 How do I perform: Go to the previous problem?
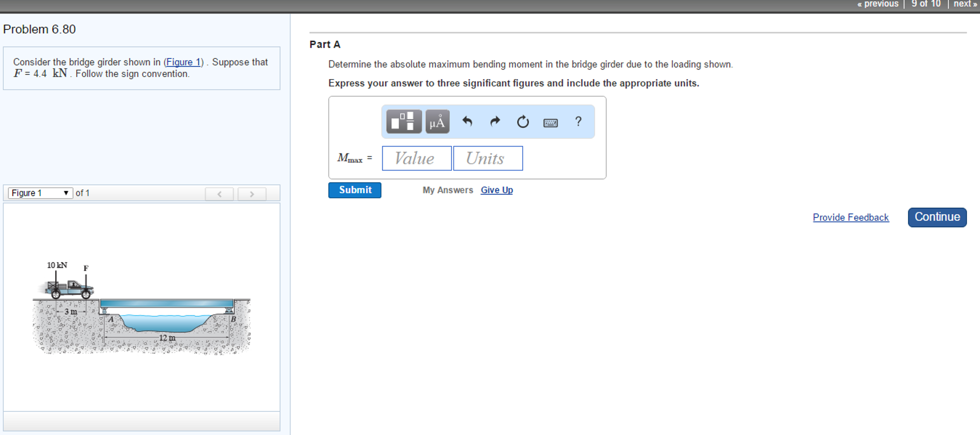[878, 4]
